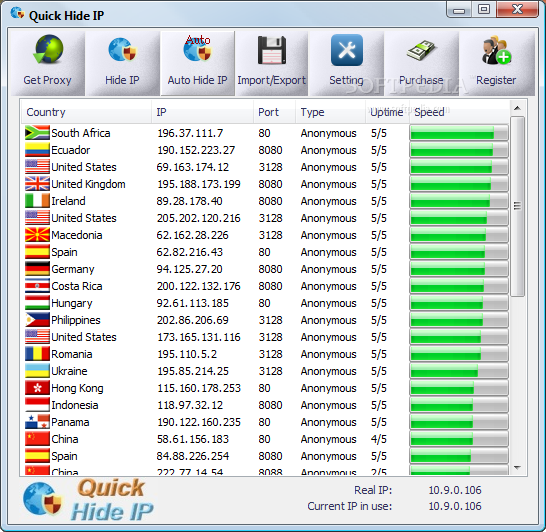Click the Quick Hide IP logo at bottom
Image resolution: width=546 pixels, height=532 pixels.
coord(88,500)
